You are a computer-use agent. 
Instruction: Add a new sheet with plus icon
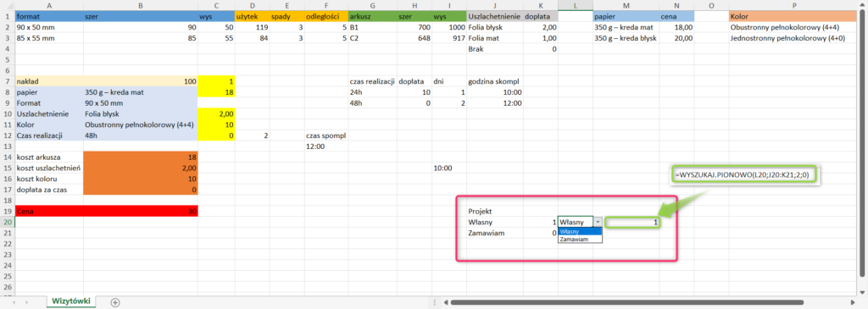[x=114, y=302]
